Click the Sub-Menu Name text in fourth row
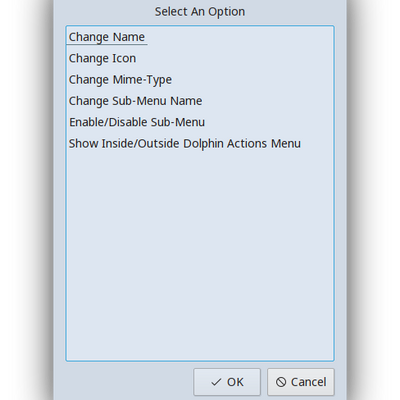This screenshot has width=400, height=400. click(x=157, y=101)
